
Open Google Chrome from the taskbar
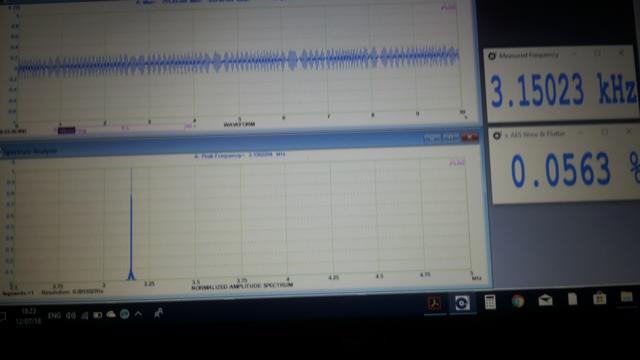coord(518,301)
